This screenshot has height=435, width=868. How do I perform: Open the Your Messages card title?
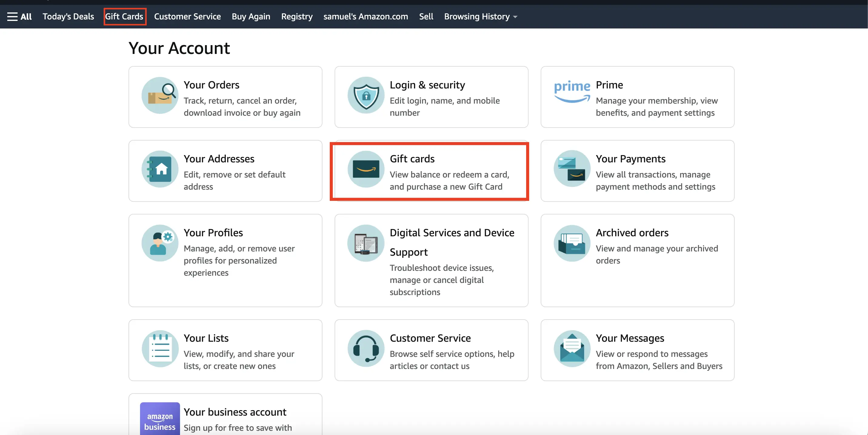630,338
